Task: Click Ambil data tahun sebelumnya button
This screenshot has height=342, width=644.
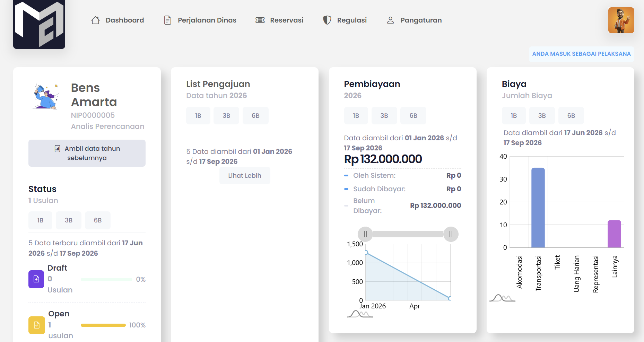Action: point(87,153)
